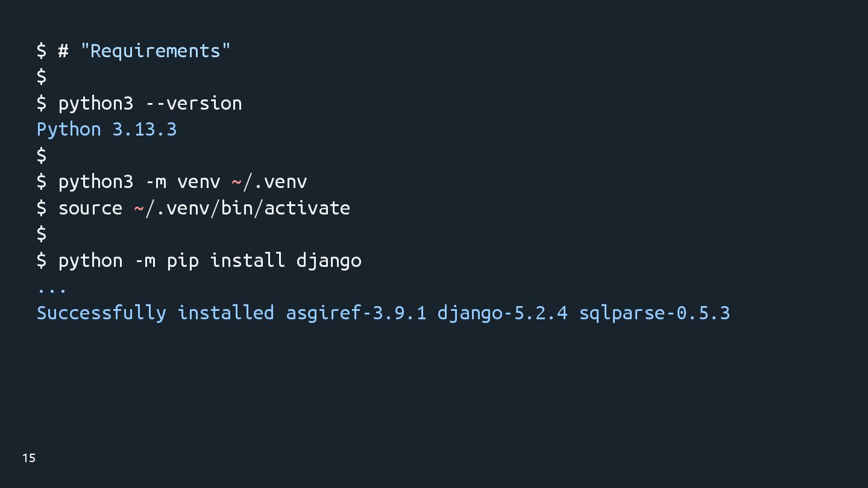The image size is (868, 488).
Task: Click the word django in pip command
Action: [x=329, y=260]
